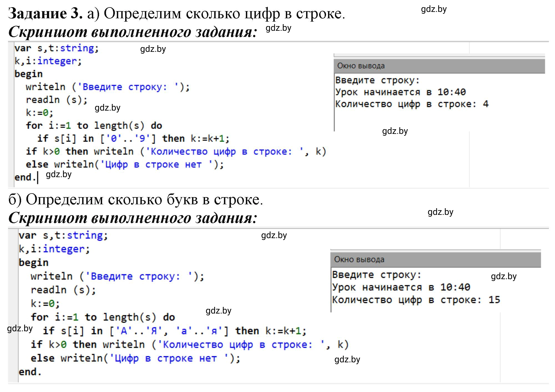Click second 'Окно вывода' panel header
The width and height of the screenshot is (555, 392).
point(436,260)
